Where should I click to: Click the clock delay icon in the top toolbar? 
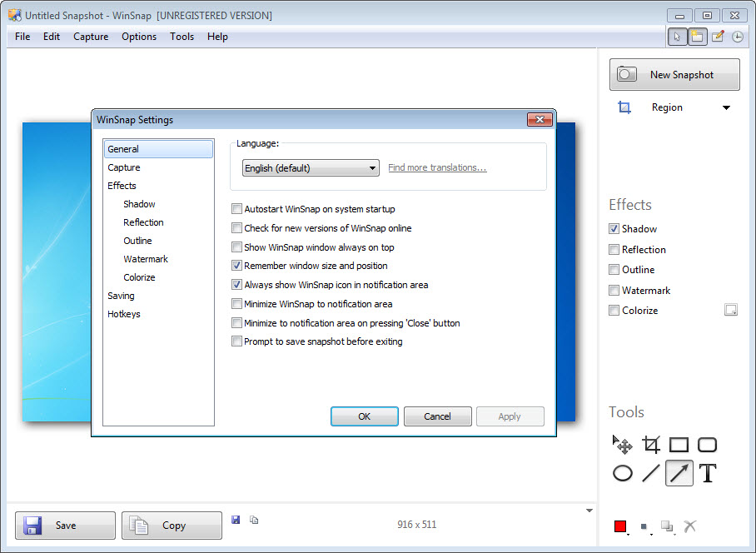(737, 37)
